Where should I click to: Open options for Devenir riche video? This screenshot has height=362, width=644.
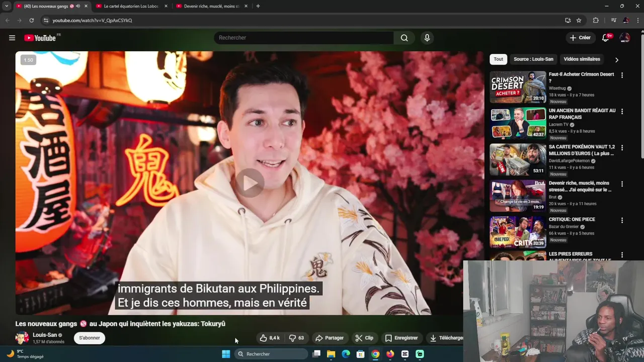pyautogui.click(x=622, y=184)
